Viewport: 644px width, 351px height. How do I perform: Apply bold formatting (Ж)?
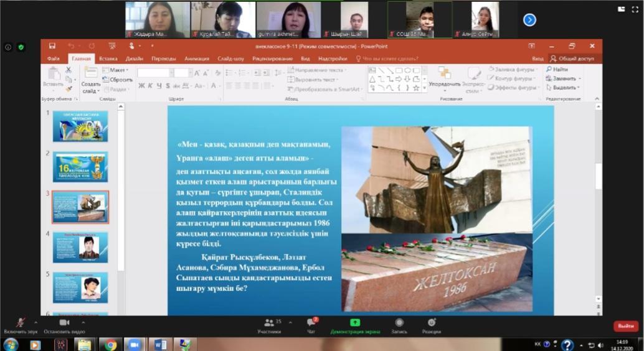pyautogui.click(x=142, y=86)
